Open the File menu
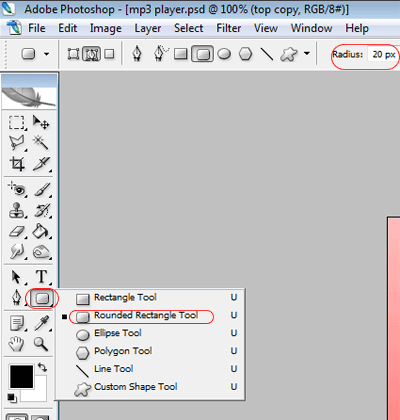 (37, 28)
